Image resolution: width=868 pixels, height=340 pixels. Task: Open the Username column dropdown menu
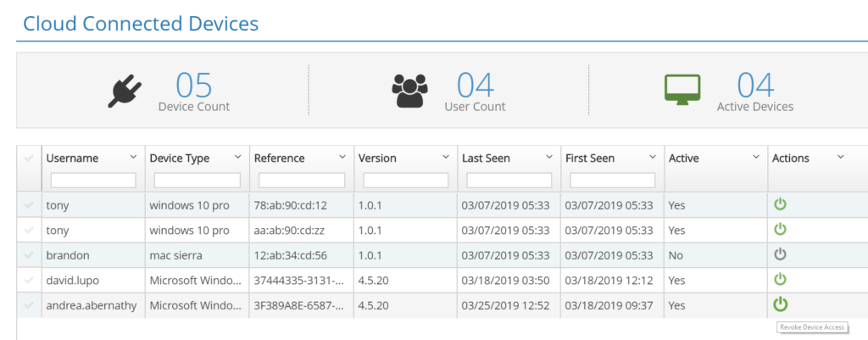133,157
